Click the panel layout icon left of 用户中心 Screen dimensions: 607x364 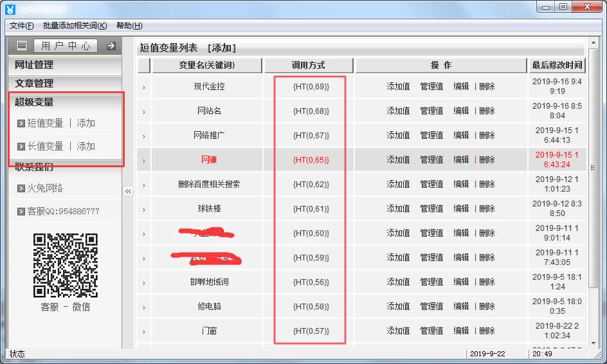point(22,46)
